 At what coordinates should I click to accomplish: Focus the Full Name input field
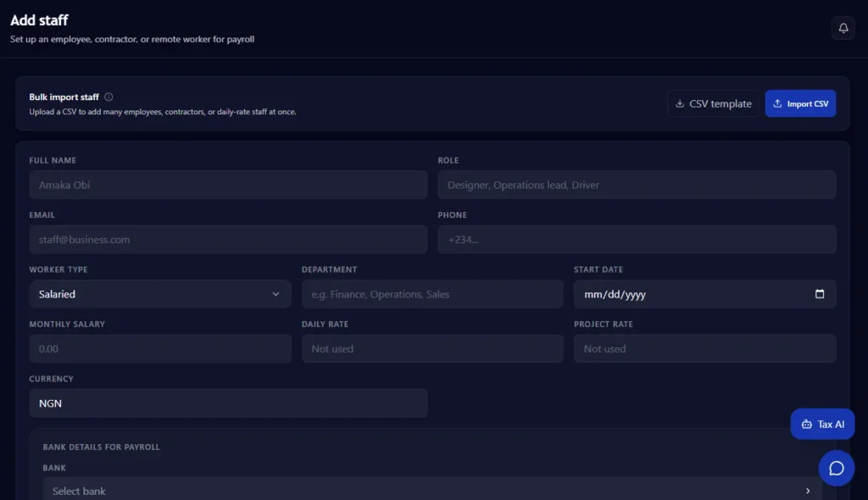tap(228, 185)
